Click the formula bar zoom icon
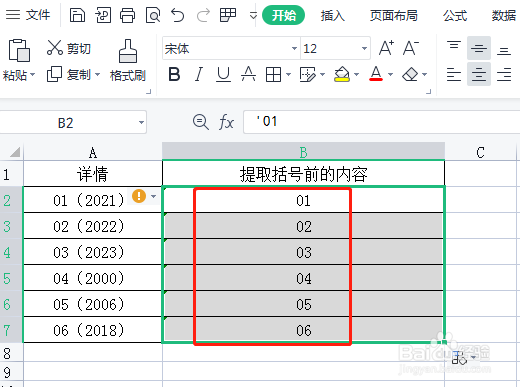Image resolution: width=520 pixels, height=387 pixels. coord(201,122)
